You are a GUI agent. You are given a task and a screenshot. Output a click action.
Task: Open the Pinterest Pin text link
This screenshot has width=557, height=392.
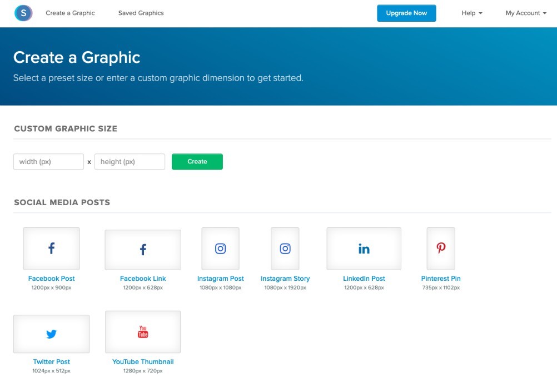441,279
